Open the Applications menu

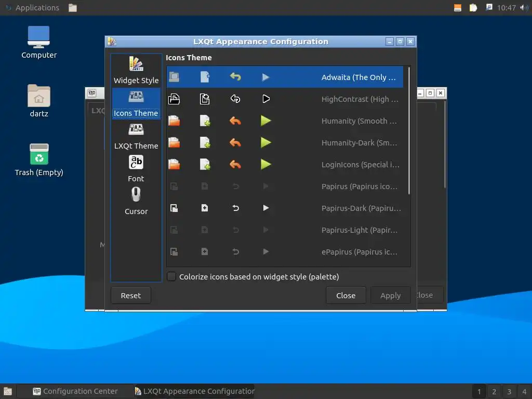(x=32, y=7)
